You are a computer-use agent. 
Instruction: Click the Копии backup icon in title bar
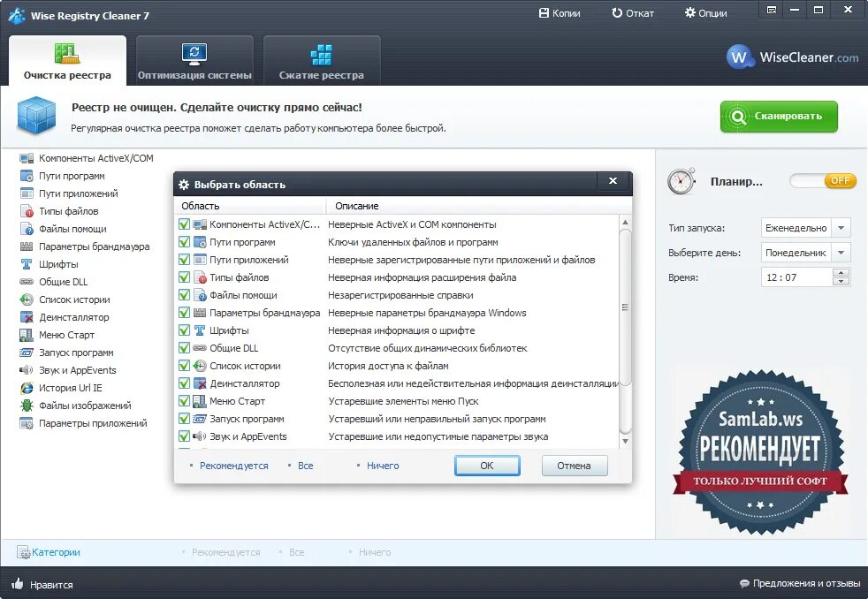[x=544, y=12]
